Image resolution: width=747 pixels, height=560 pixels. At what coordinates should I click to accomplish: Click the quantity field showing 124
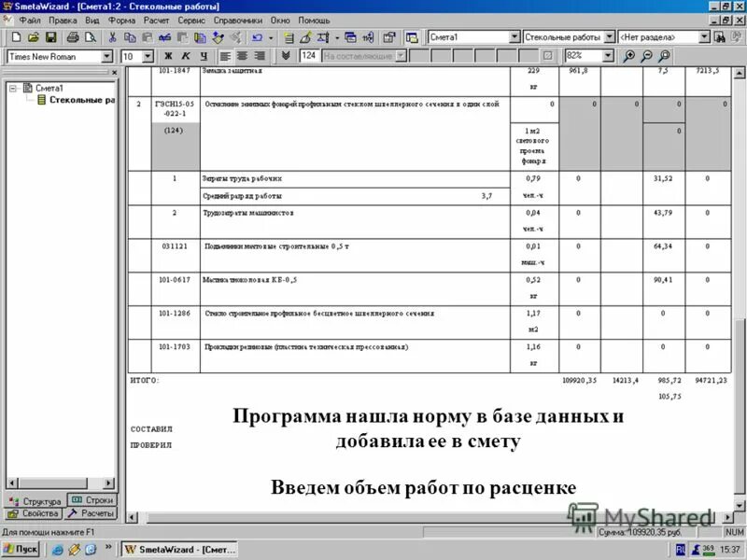(309, 56)
